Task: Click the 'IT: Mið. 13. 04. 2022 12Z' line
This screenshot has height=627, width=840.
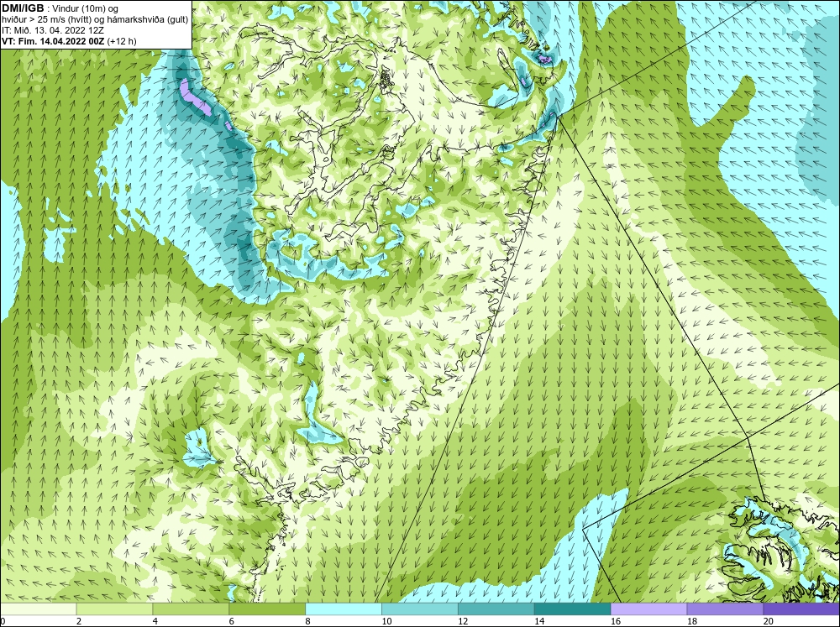Action: pos(52,30)
